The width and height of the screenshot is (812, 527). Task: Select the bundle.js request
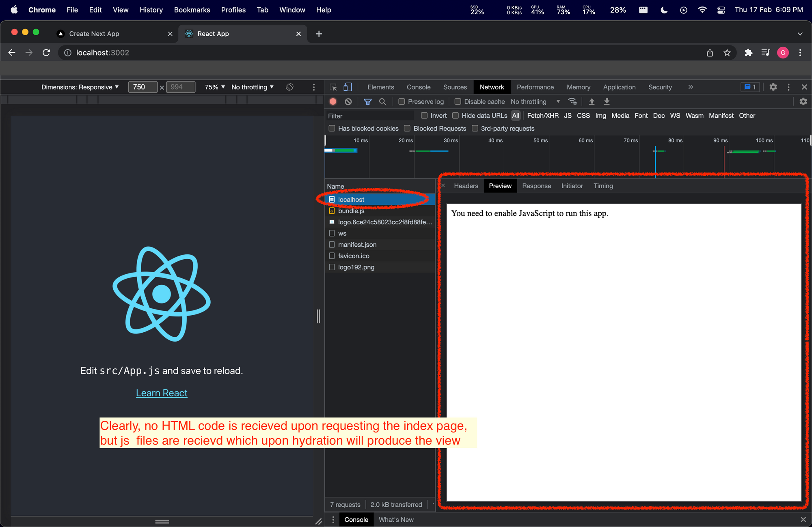click(380, 211)
